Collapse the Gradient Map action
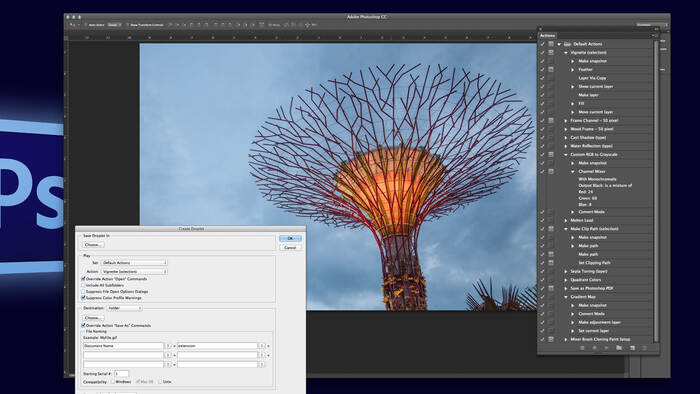This screenshot has width=700, height=394. [566, 297]
